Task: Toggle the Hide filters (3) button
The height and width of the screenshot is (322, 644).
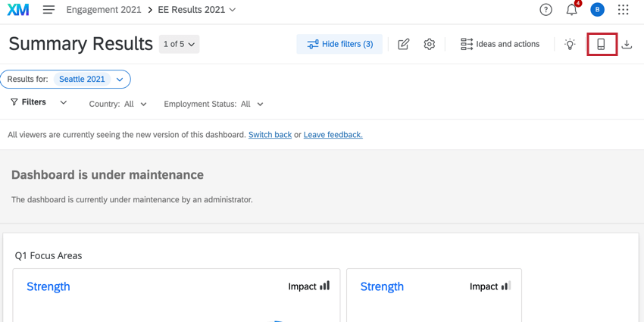Action: point(339,44)
